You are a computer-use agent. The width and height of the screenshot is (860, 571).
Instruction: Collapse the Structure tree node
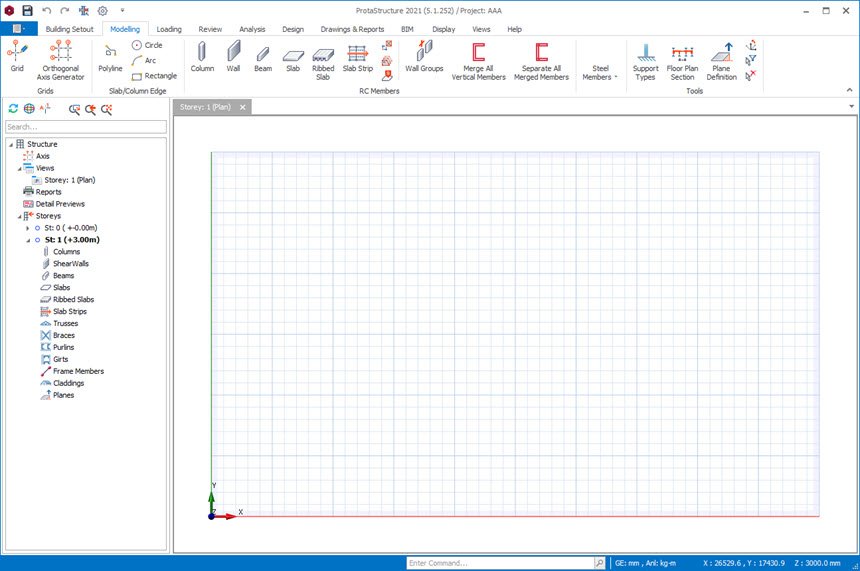click(10, 144)
